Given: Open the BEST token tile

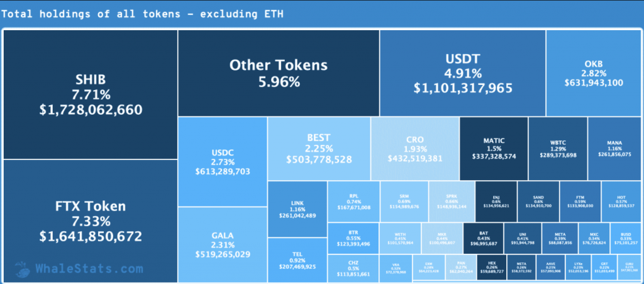Looking at the screenshot, I should coord(318,149).
